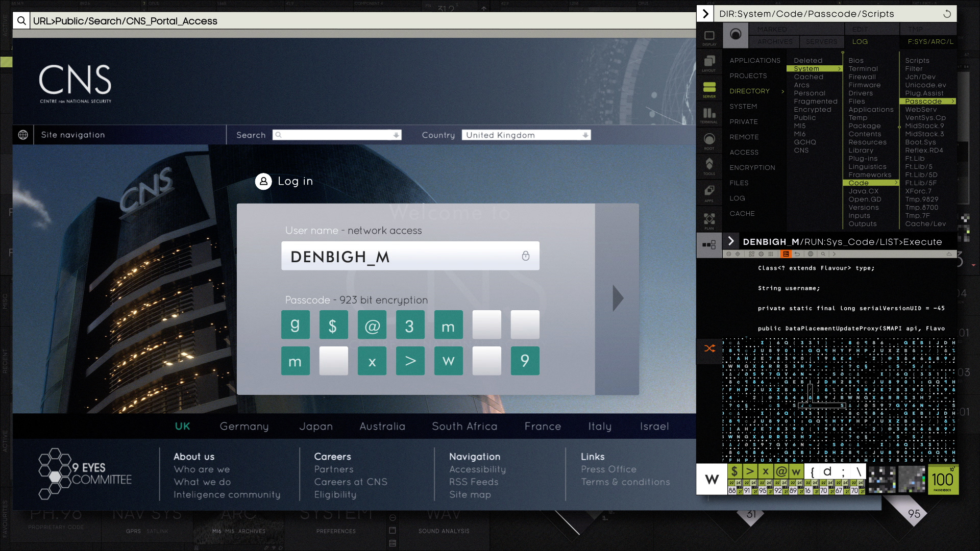This screenshot has width=980, height=551.
Task: Open the Site map footer link
Action: (470, 495)
